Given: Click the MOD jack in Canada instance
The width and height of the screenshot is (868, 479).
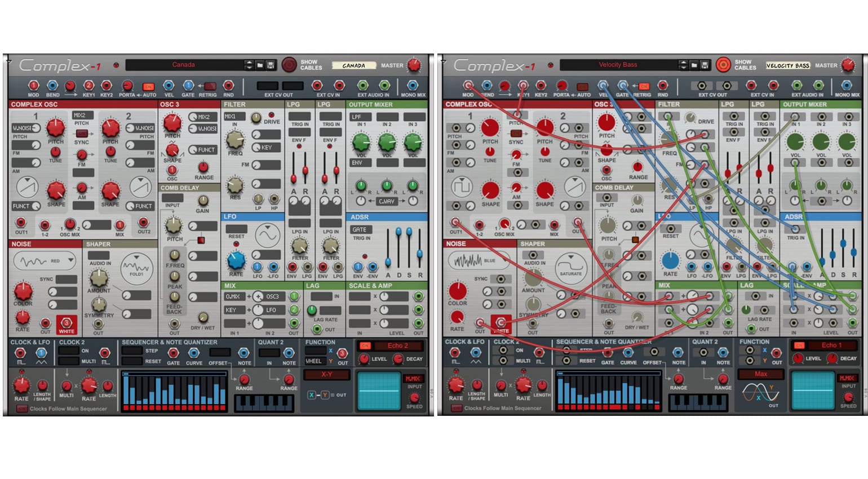Looking at the screenshot, I should coord(33,86).
